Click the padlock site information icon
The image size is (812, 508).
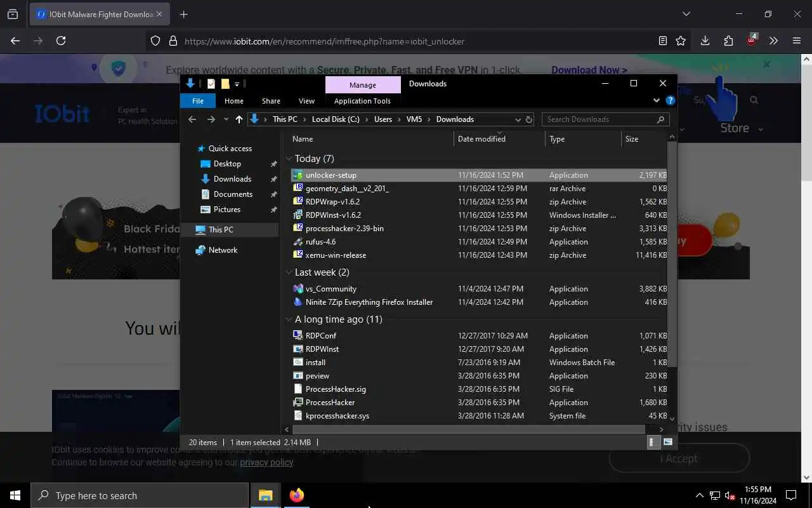173,41
